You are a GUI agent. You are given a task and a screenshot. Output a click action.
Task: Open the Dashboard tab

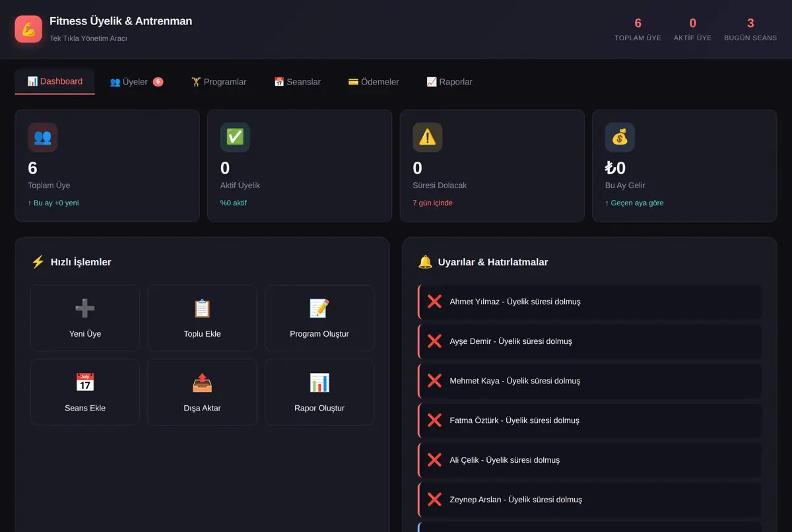click(x=55, y=82)
